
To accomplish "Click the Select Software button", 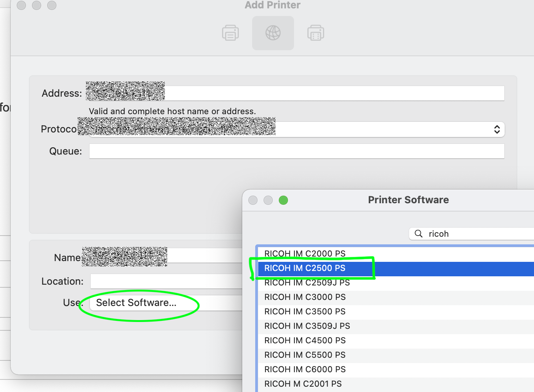I will [136, 303].
